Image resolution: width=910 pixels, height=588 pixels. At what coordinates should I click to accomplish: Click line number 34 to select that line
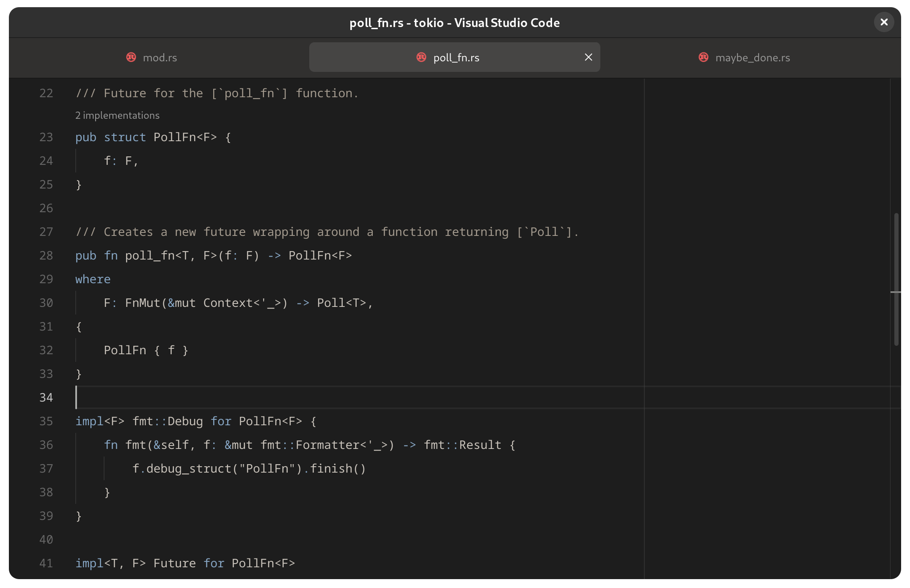point(46,397)
